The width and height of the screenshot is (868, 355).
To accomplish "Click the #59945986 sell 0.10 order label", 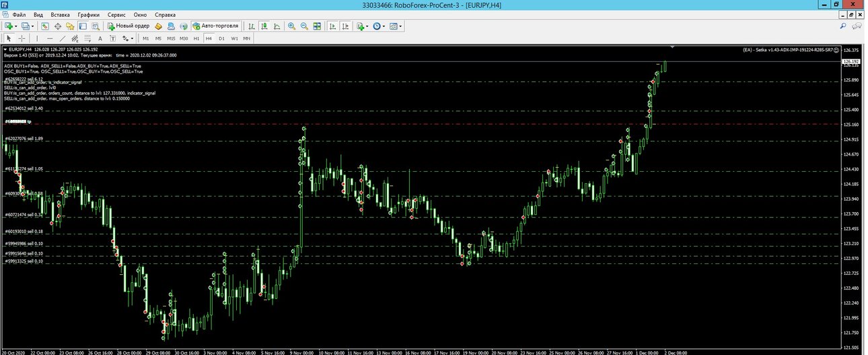I will coord(24,243).
